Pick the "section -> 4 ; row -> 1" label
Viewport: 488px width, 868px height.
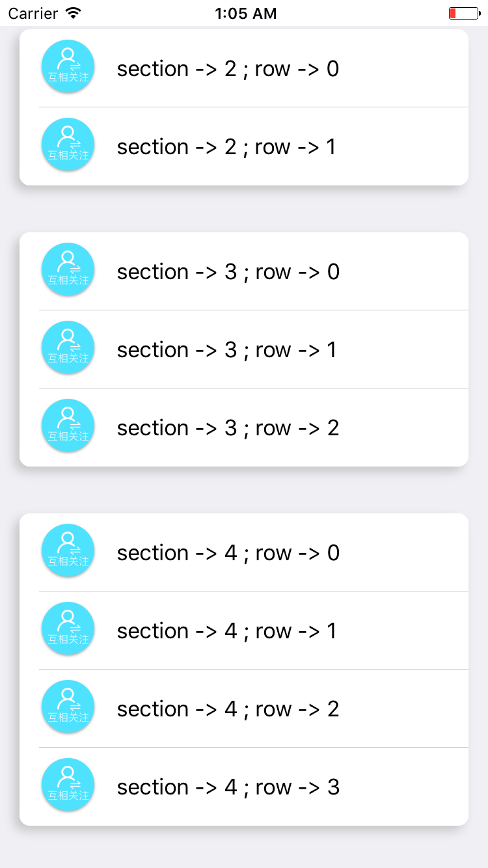pyautogui.click(x=226, y=631)
